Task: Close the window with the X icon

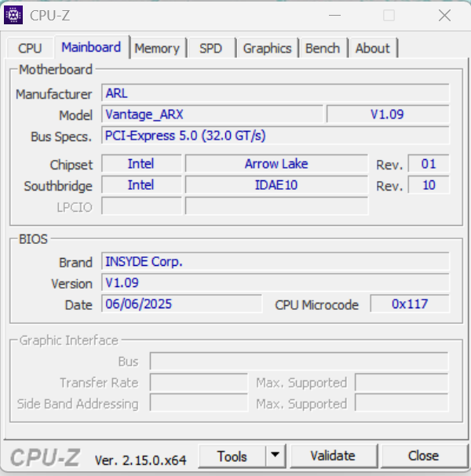Action: (444, 15)
